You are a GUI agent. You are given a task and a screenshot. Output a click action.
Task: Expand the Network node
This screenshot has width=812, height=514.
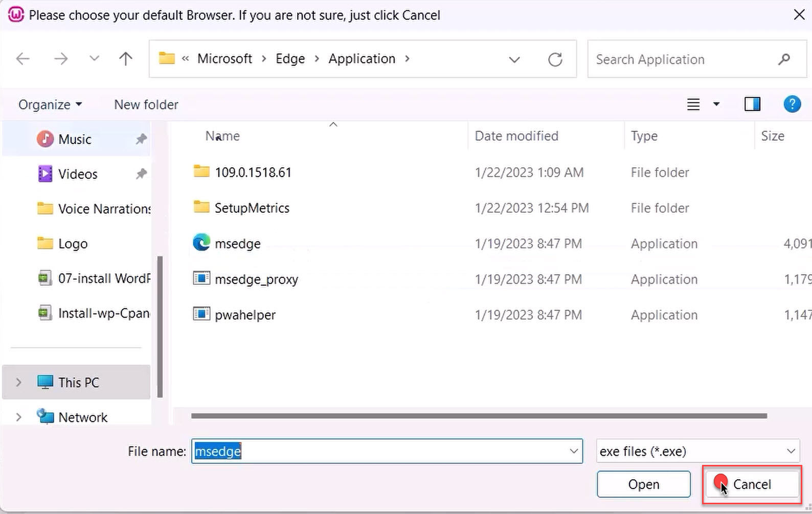point(19,417)
